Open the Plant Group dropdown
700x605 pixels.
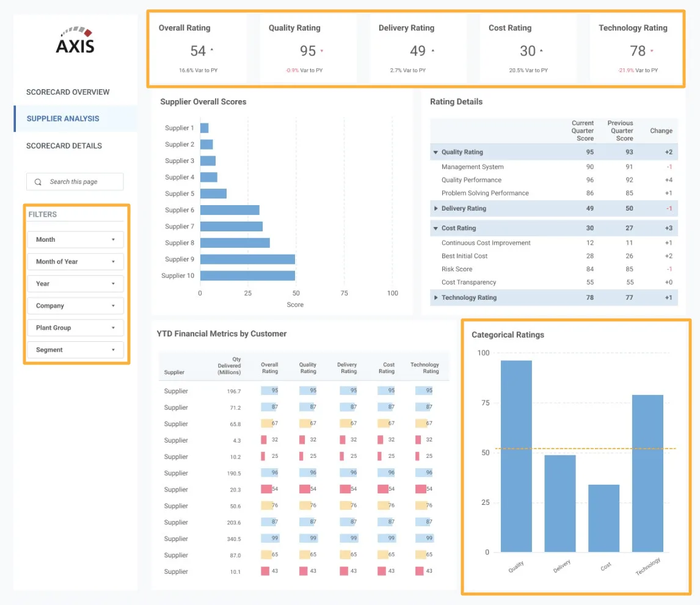[x=75, y=328]
